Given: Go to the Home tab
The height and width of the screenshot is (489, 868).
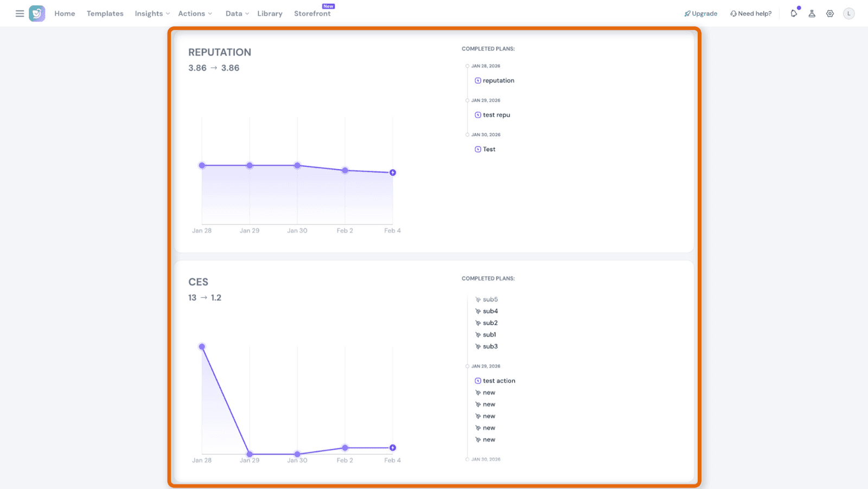Looking at the screenshot, I should click(65, 14).
